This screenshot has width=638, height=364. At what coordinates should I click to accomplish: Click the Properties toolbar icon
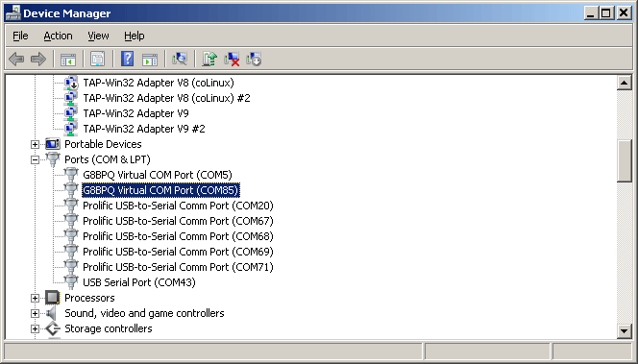pos(98,60)
